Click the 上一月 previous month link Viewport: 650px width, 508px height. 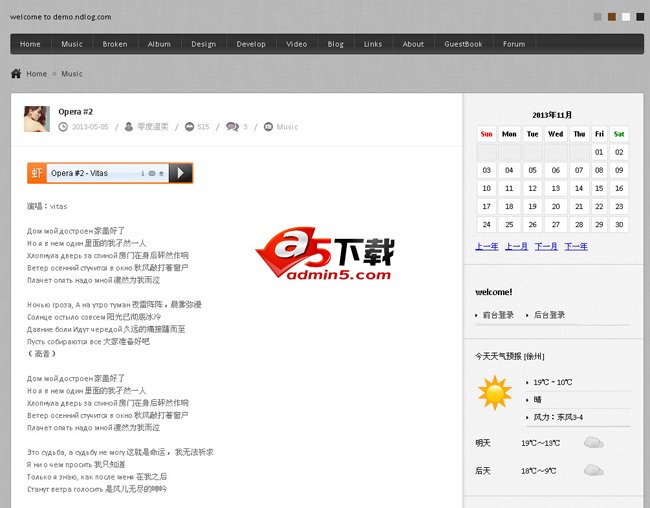click(x=516, y=246)
